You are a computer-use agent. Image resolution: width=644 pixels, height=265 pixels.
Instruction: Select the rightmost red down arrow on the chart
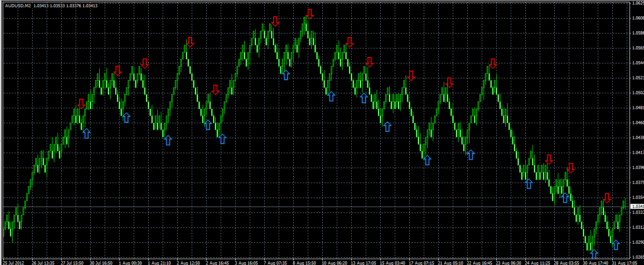point(607,198)
